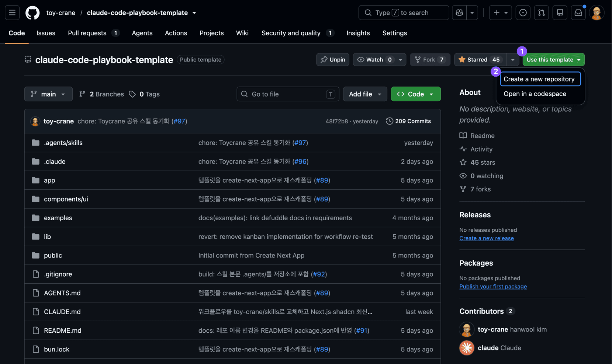Open the Issues icon in header
Image resolution: width=612 pixels, height=364 pixels.
pyautogui.click(x=523, y=13)
